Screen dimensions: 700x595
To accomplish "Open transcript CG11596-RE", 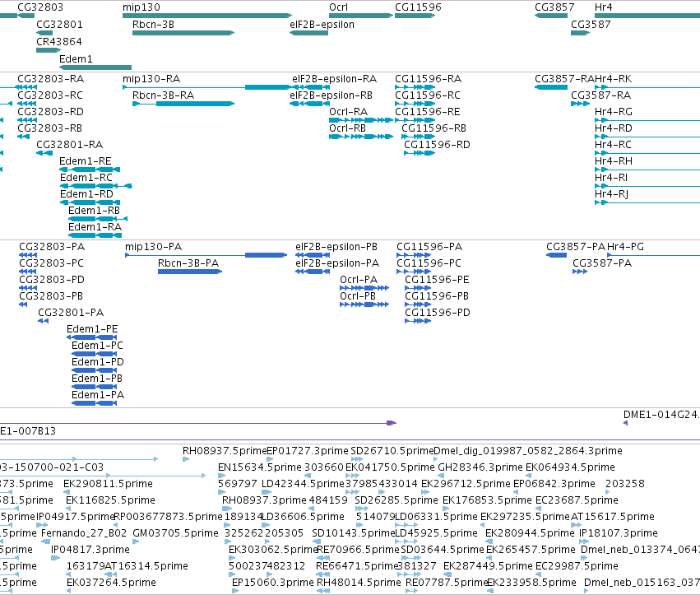I will 428,112.
